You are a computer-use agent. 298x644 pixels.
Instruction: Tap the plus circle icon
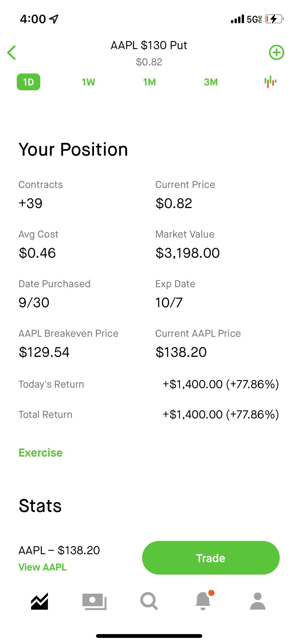(x=276, y=53)
